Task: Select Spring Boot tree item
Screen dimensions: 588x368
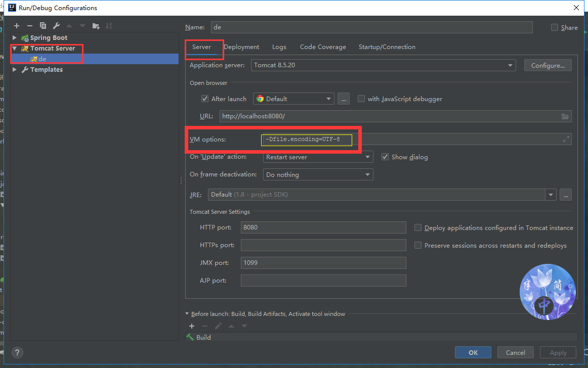Action: pyautogui.click(x=49, y=38)
